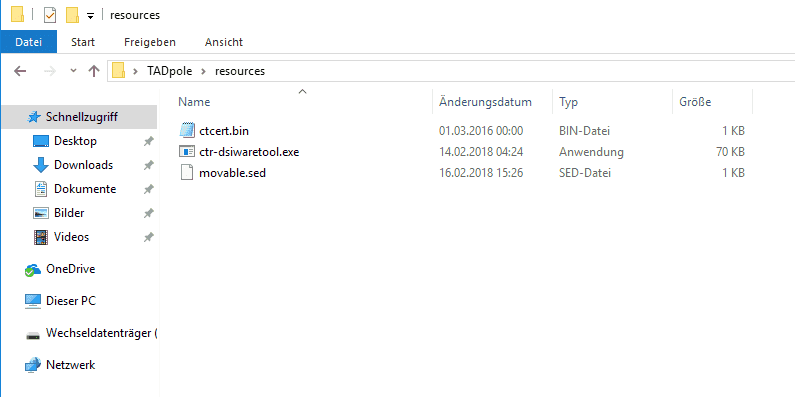795x397 pixels.
Task: Click the SED-Datei type cell
Action: (585, 173)
